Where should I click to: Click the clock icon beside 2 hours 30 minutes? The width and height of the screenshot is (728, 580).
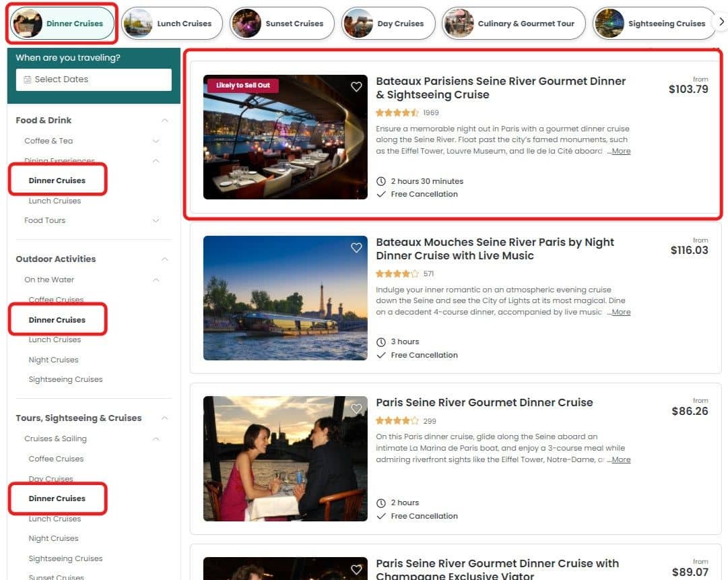pos(381,181)
